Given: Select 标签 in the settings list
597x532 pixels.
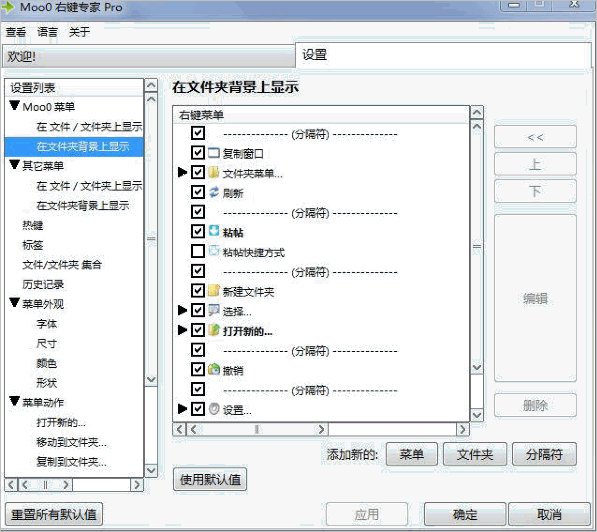Looking at the screenshot, I should (33, 245).
